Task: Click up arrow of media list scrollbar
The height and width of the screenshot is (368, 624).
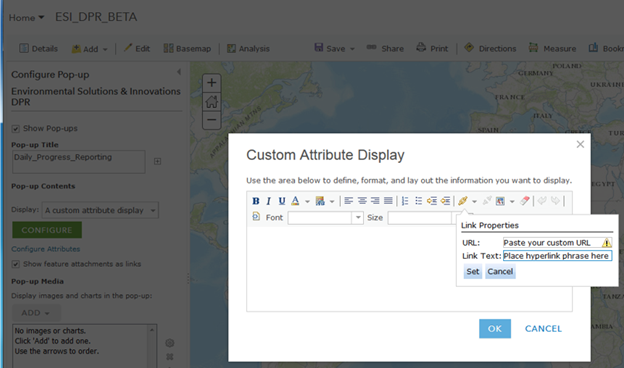Action: click(x=152, y=330)
